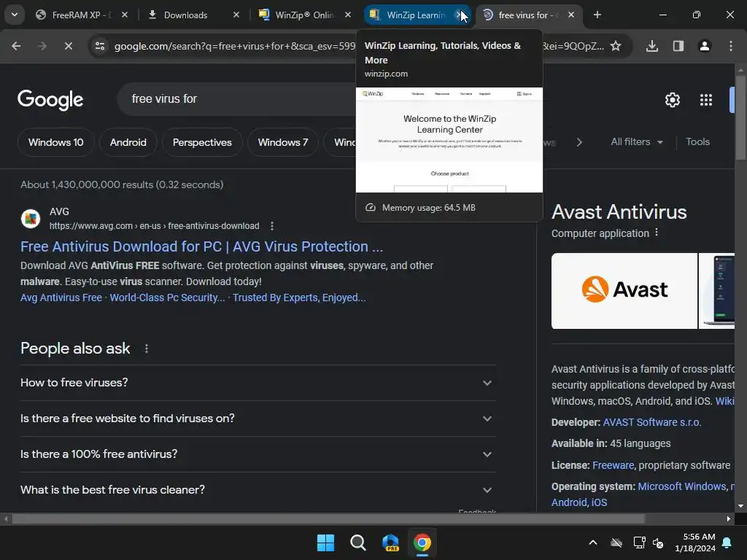Click the horizontal scrollbar thumb
Image resolution: width=747 pixels, height=560 pixels.
pyautogui.click(x=328, y=518)
